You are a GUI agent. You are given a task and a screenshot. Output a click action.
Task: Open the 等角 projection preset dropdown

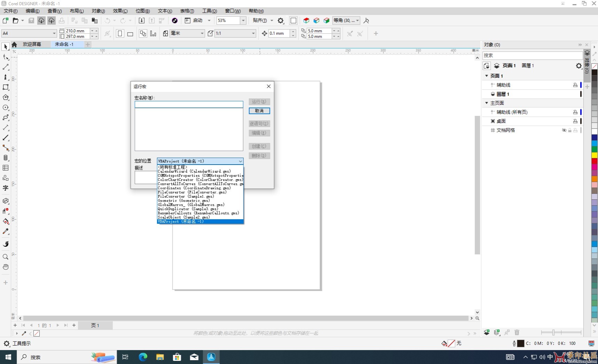pyautogui.click(x=357, y=21)
